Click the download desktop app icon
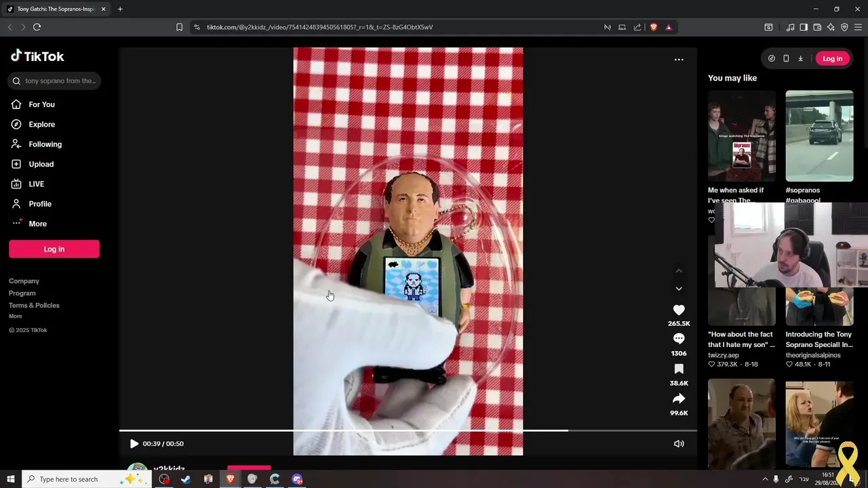 pyautogui.click(x=800, y=58)
